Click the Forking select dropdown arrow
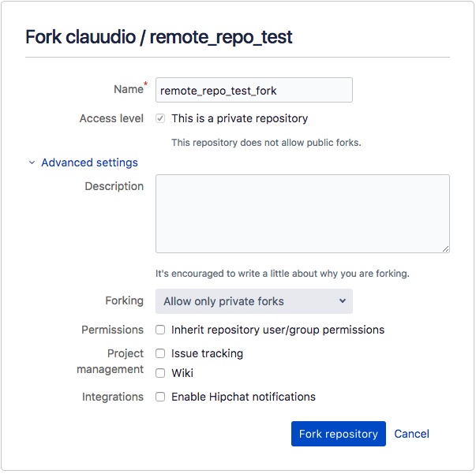 click(342, 301)
